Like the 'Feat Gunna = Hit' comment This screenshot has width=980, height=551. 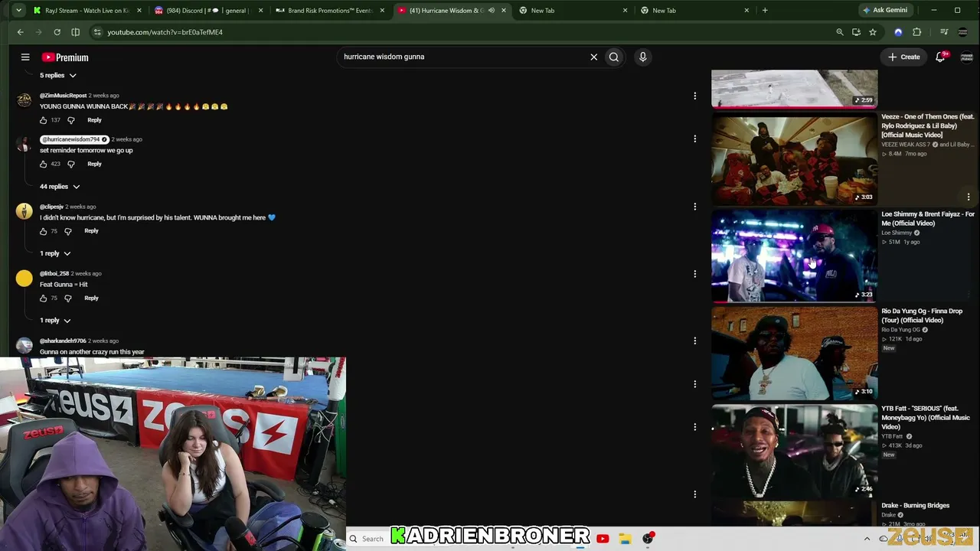pos(44,298)
